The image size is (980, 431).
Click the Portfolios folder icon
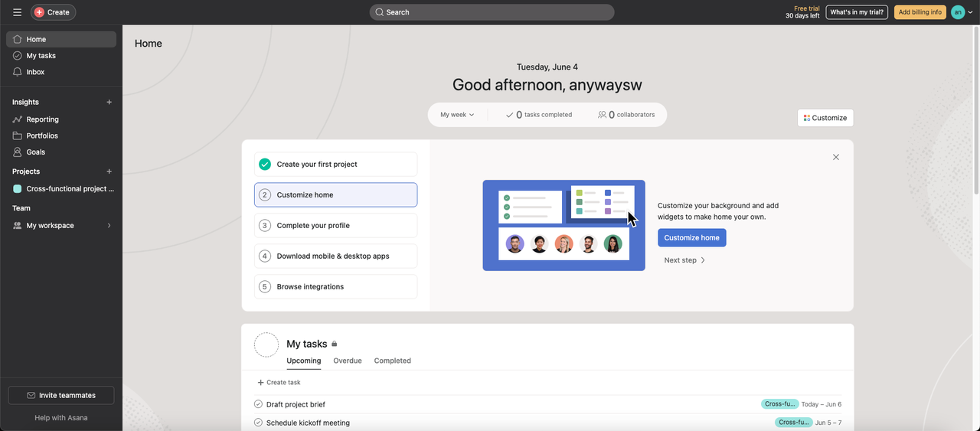[18, 136]
